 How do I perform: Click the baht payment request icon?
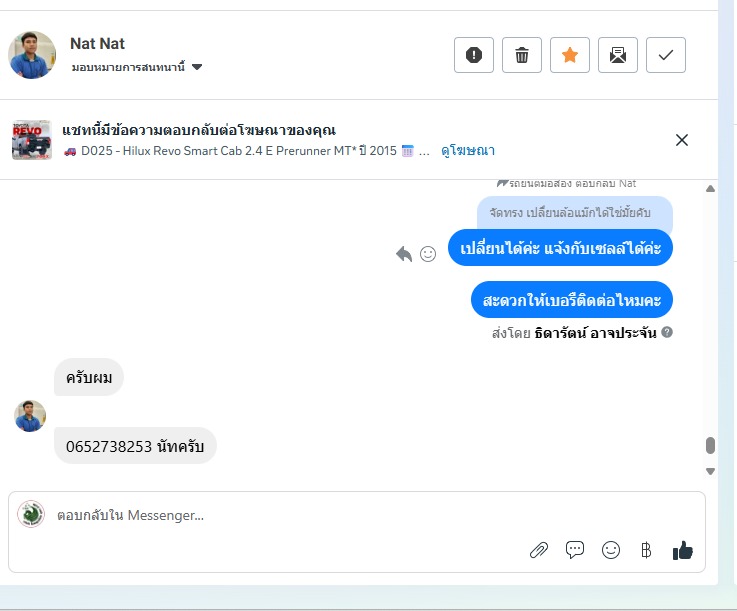[646, 550]
